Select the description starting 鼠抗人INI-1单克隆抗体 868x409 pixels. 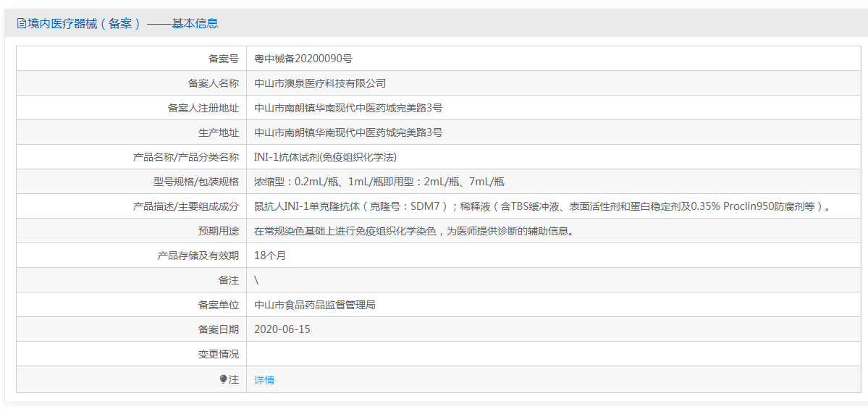(x=542, y=206)
